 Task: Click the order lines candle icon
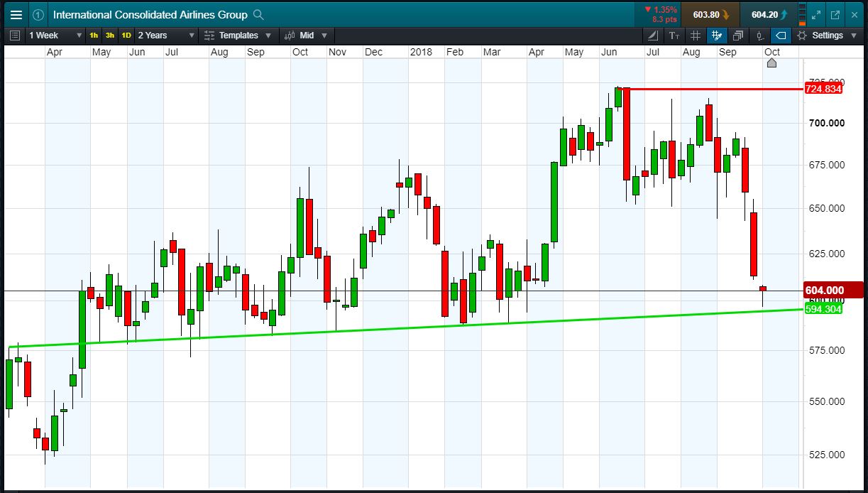click(760, 36)
